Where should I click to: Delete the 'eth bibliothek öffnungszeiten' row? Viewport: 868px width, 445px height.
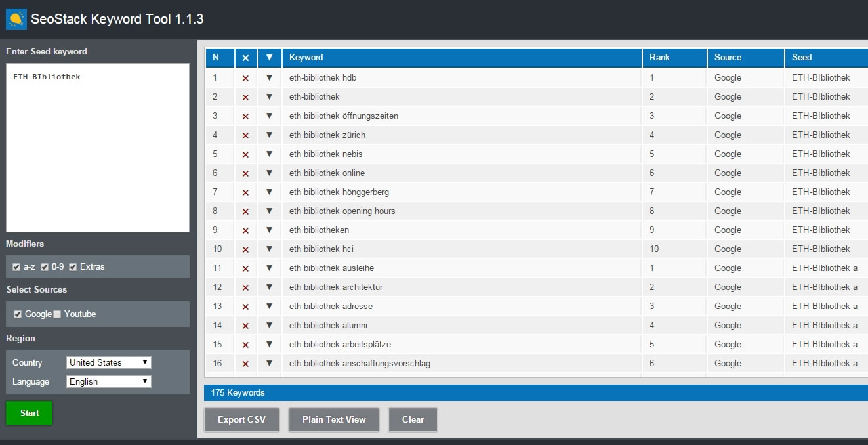[245, 116]
